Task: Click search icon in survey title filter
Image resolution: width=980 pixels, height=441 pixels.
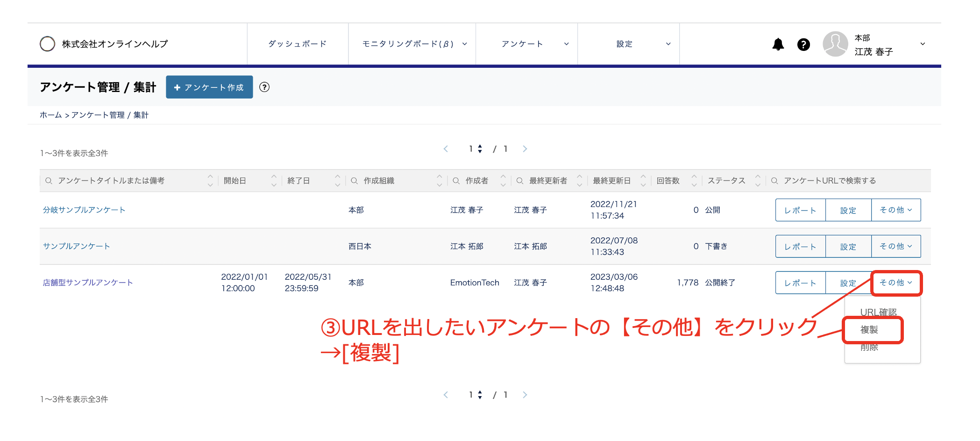Action: [x=49, y=181]
